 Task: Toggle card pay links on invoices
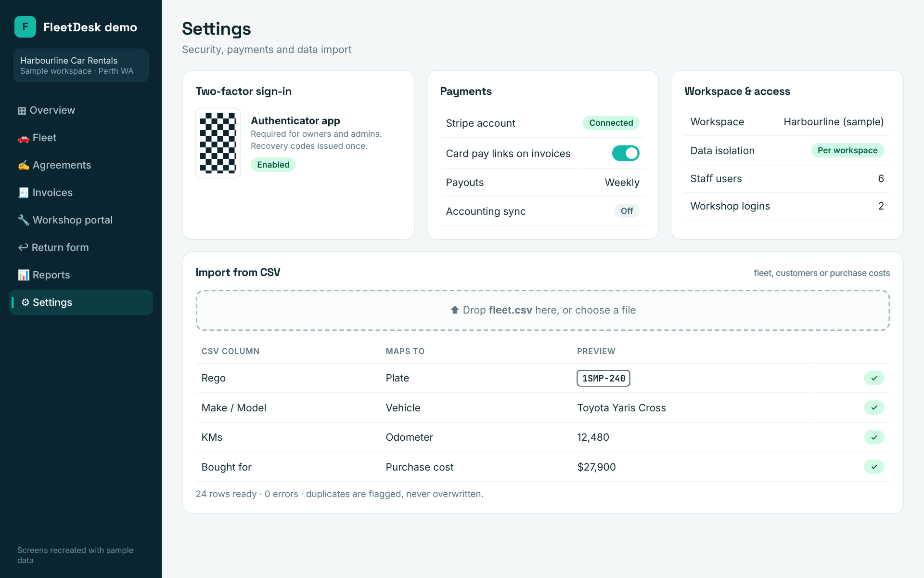click(626, 153)
